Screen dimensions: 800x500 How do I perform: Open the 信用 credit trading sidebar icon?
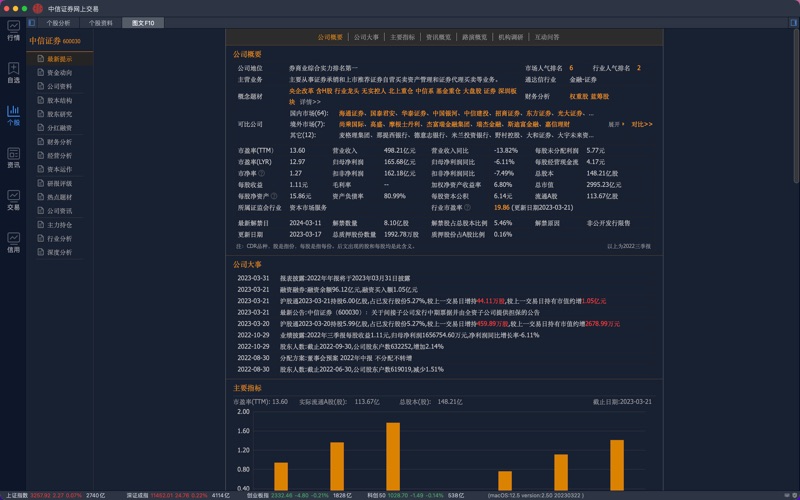[x=13, y=242]
